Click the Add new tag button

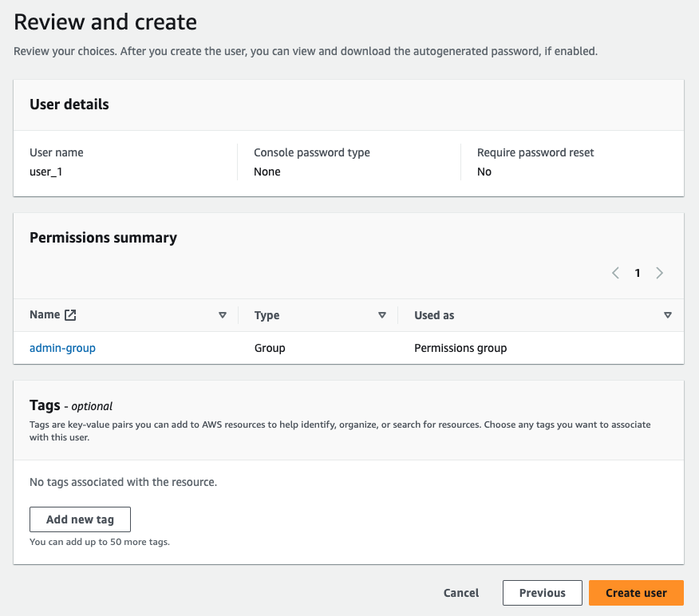(x=81, y=519)
